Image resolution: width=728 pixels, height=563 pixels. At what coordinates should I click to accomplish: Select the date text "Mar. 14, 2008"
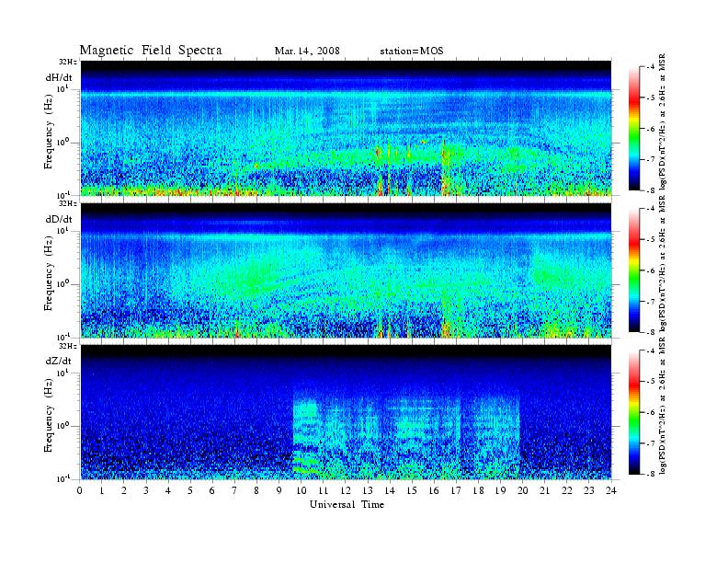(307, 51)
